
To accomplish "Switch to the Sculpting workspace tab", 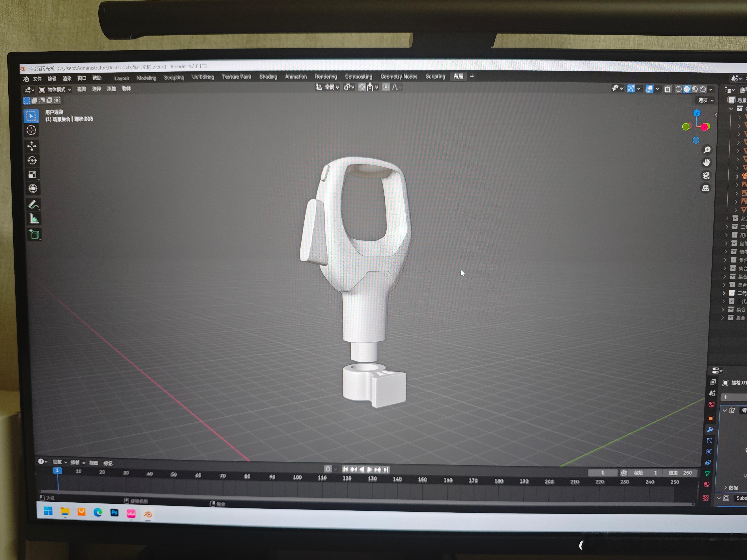I will pos(174,78).
